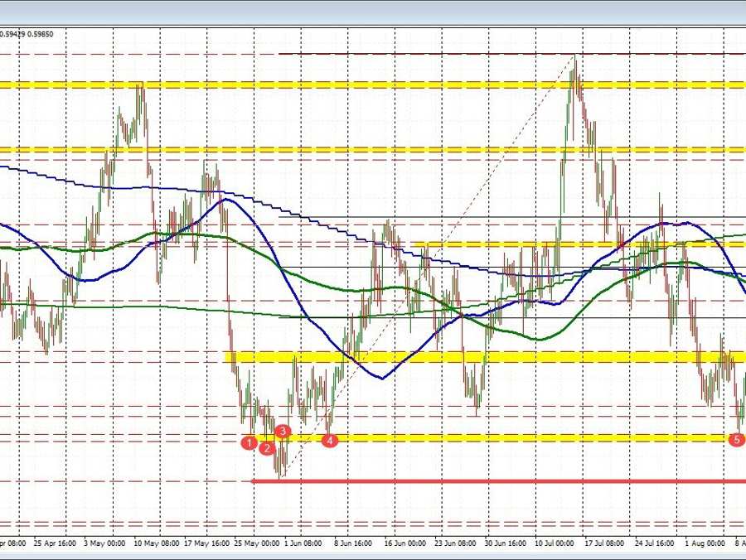Click the red circle marker labeled 1
Image resolution: width=746 pixels, height=560 pixels.
[250, 442]
